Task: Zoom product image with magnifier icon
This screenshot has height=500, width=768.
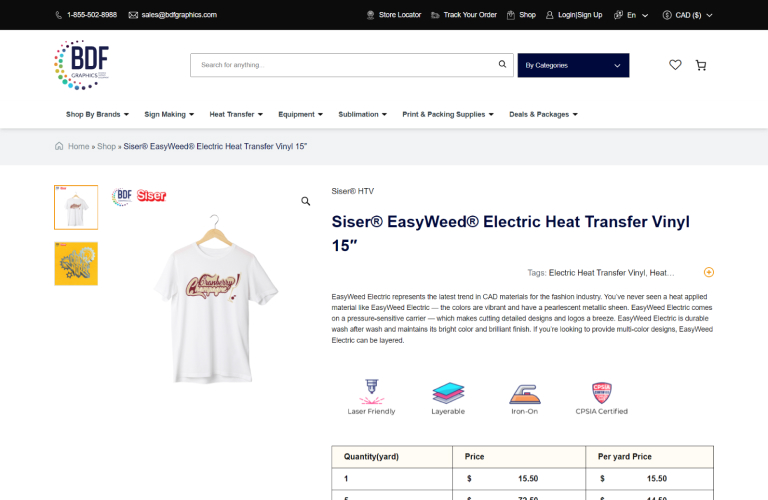Action: pos(306,201)
